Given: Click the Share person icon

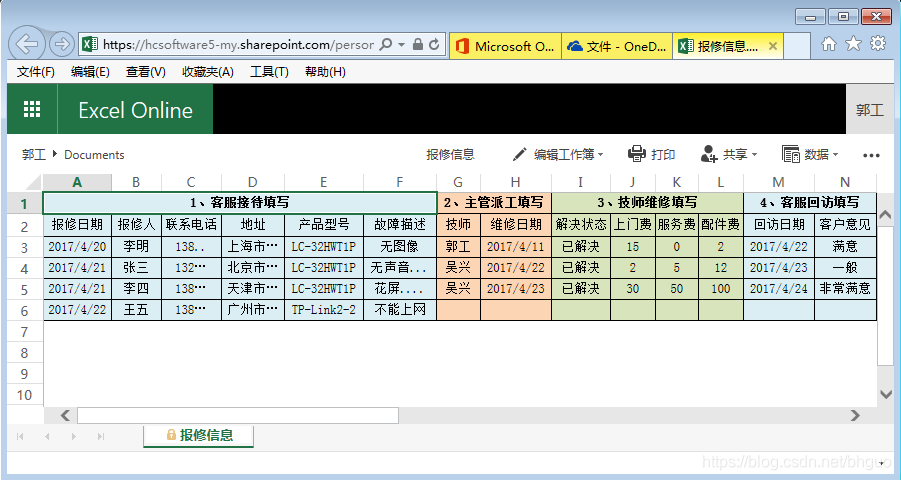Looking at the screenshot, I should (709, 154).
